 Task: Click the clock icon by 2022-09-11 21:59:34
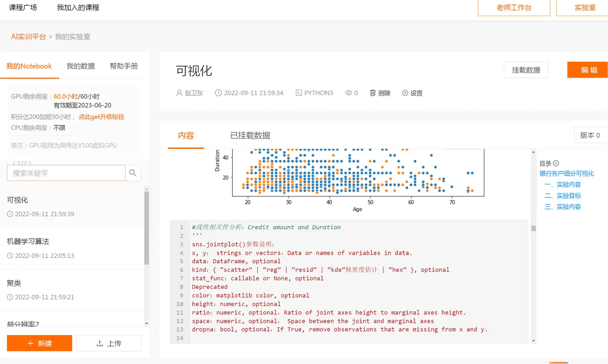[x=218, y=93]
